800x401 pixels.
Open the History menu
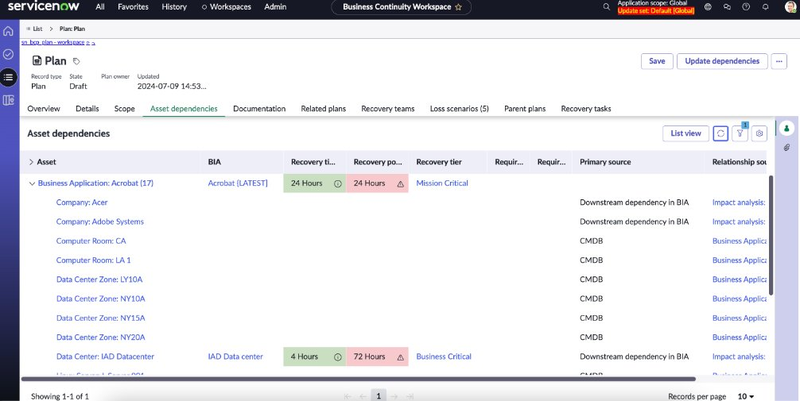click(x=174, y=7)
